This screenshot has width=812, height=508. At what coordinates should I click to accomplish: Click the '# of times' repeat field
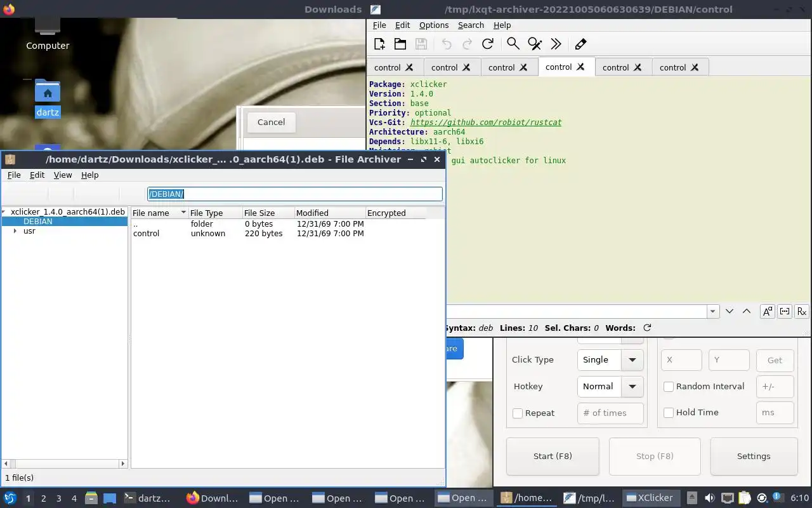610,413
